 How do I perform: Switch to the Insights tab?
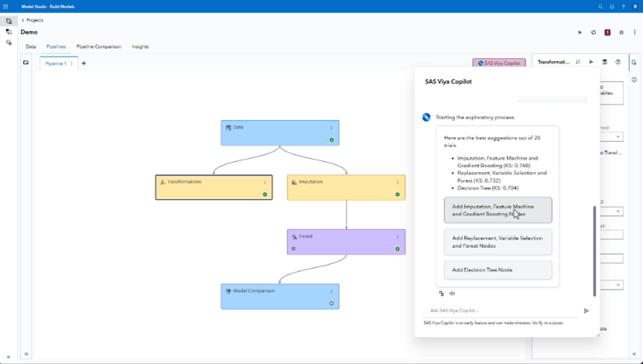point(140,47)
